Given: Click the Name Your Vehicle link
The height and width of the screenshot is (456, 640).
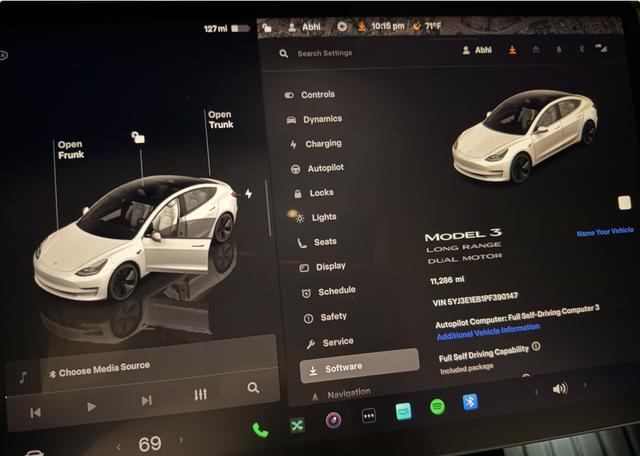Looking at the screenshot, I should tap(605, 232).
